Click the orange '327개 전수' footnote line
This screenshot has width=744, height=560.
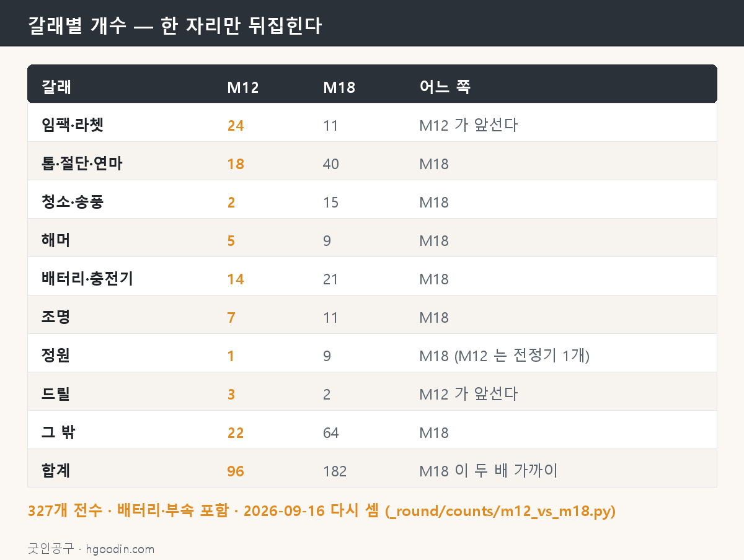(322, 512)
